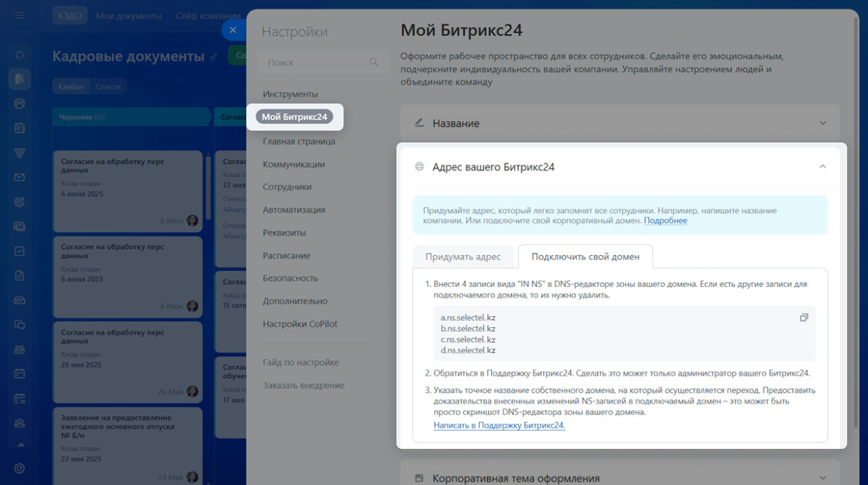868x485 pixels.
Task: Open Коммуникации settings
Action: click(x=294, y=165)
